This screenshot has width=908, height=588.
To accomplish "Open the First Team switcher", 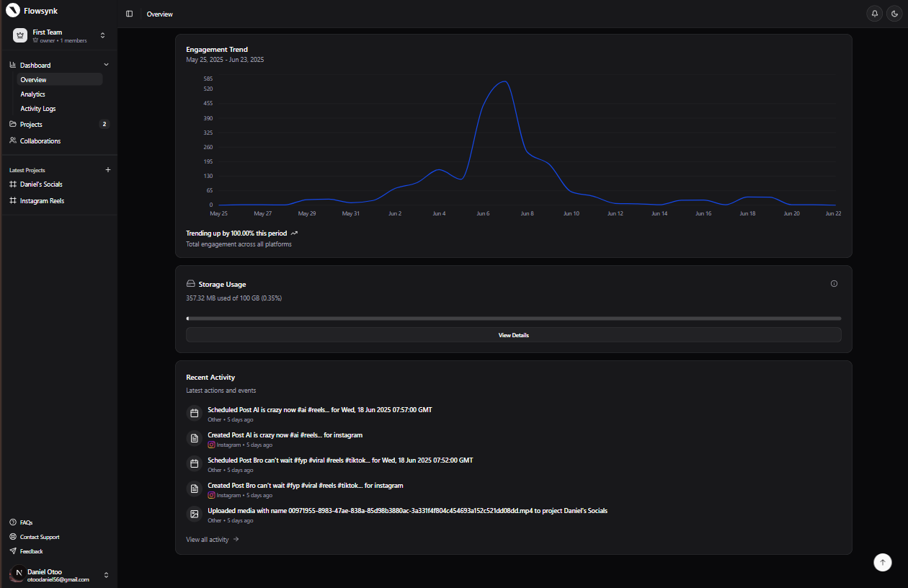I will (102, 34).
